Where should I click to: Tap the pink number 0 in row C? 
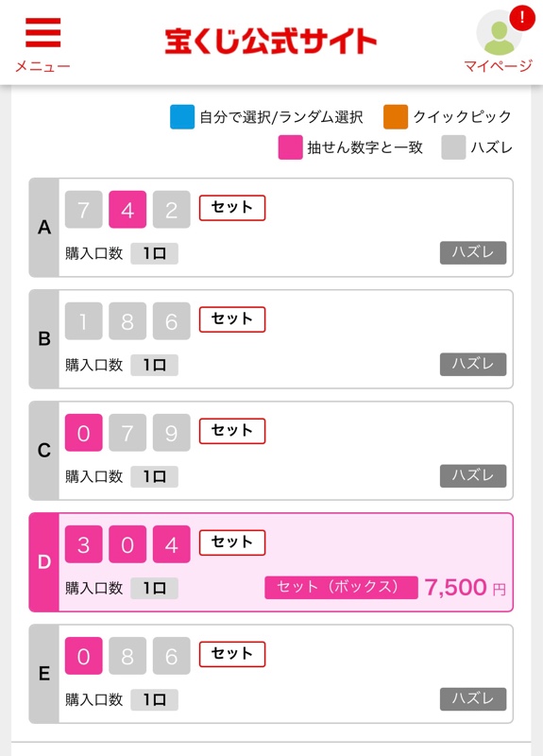coord(83,433)
